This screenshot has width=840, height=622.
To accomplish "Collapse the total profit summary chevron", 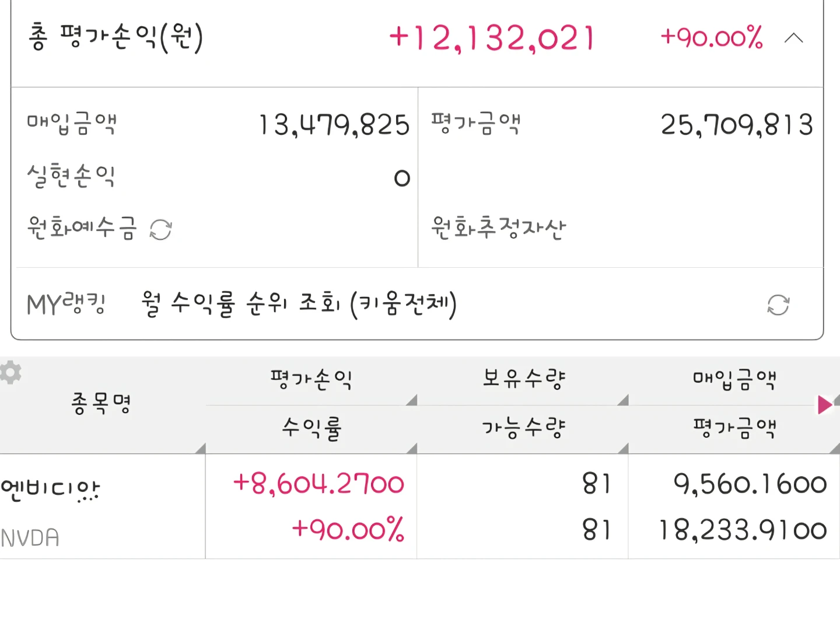I will click(793, 39).
